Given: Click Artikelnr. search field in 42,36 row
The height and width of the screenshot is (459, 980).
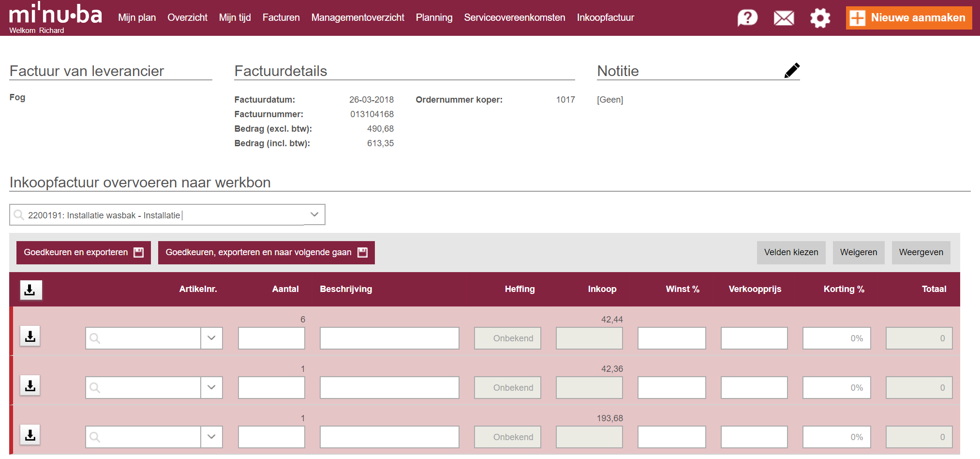Looking at the screenshot, I should point(143,387).
